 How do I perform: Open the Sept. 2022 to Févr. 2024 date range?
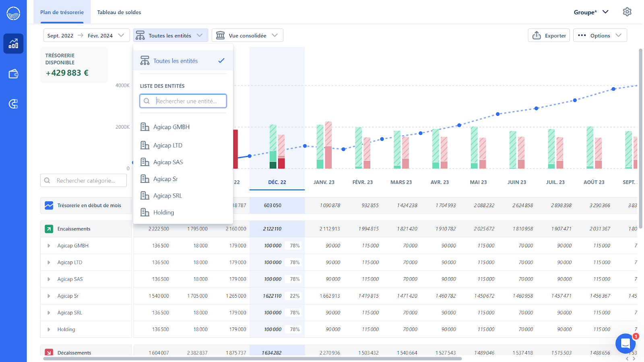pos(87,35)
